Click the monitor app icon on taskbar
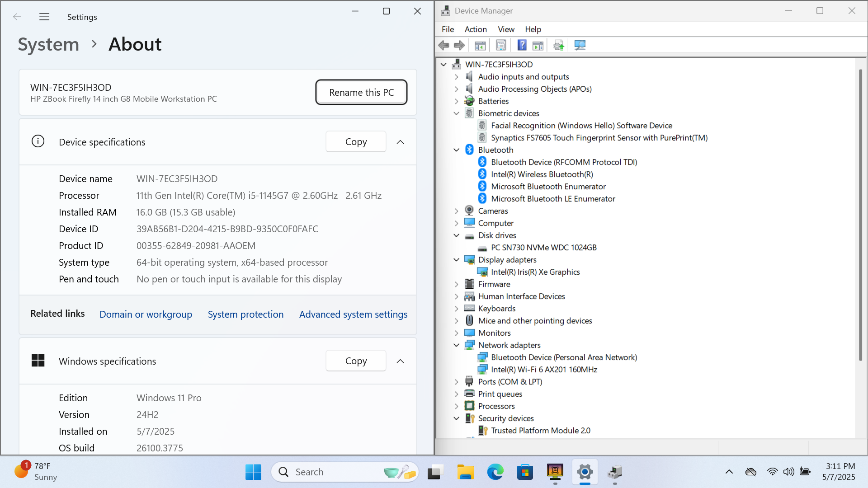The width and height of the screenshot is (868, 488). [555, 472]
